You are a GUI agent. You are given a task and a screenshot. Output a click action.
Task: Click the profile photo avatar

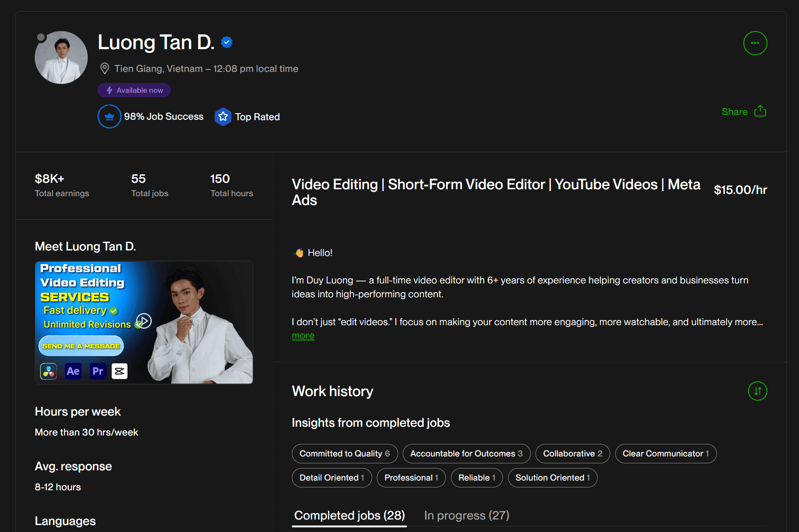[61, 58]
